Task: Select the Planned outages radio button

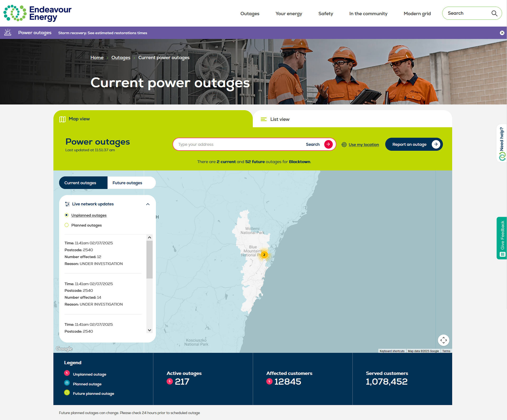Action: pyautogui.click(x=67, y=225)
